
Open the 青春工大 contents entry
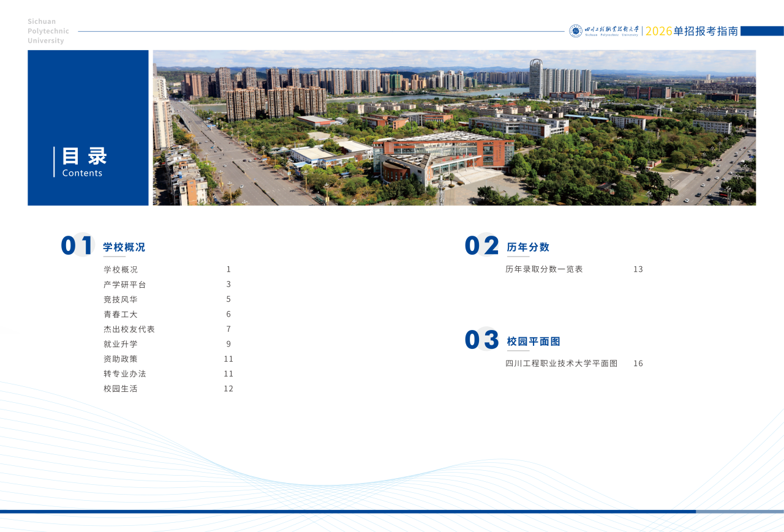[121, 314]
